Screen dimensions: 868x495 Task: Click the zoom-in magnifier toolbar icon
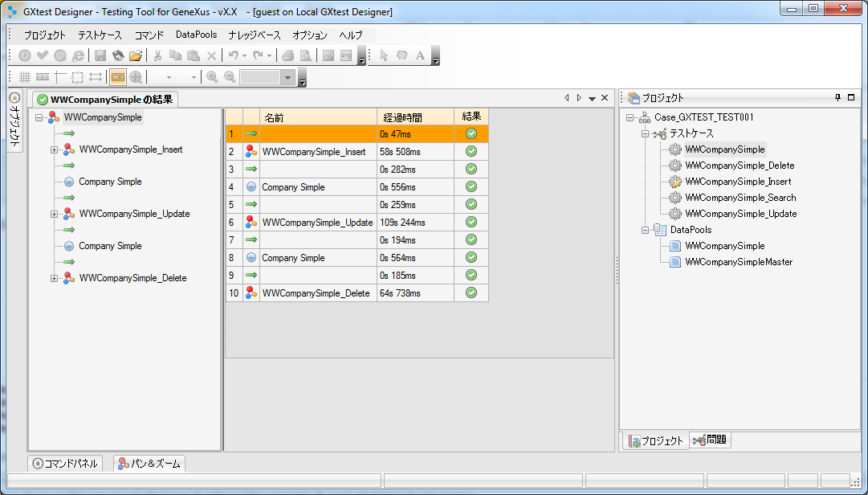pos(212,77)
